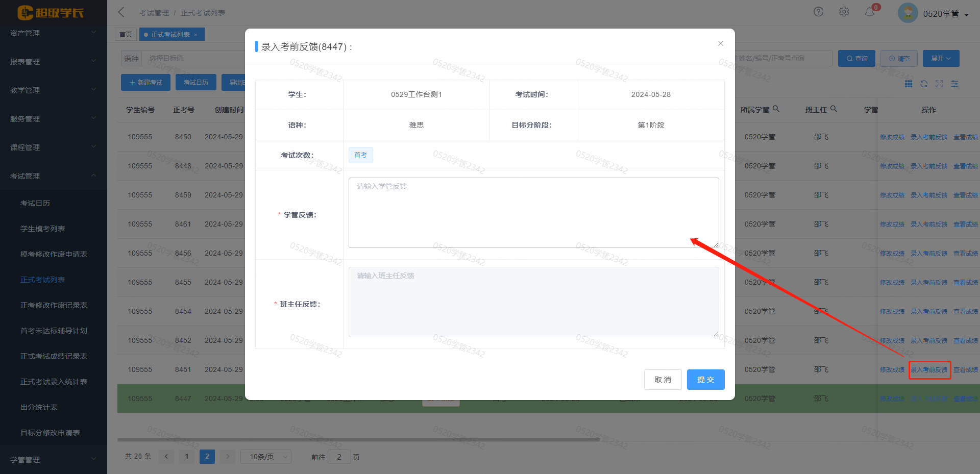Toggle fullscreen with the expand arrows icon
The height and width of the screenshot is (474, 980).
939,84
